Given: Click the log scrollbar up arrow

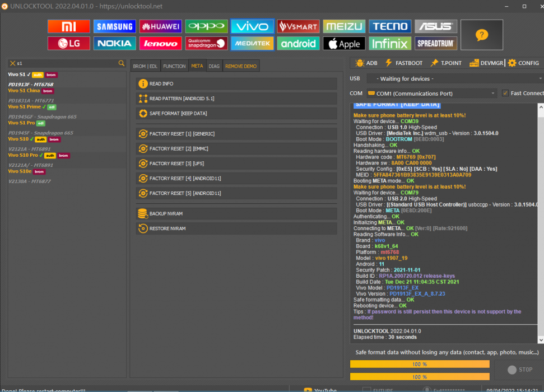Looking at the screenshot, I should point(541,107).
